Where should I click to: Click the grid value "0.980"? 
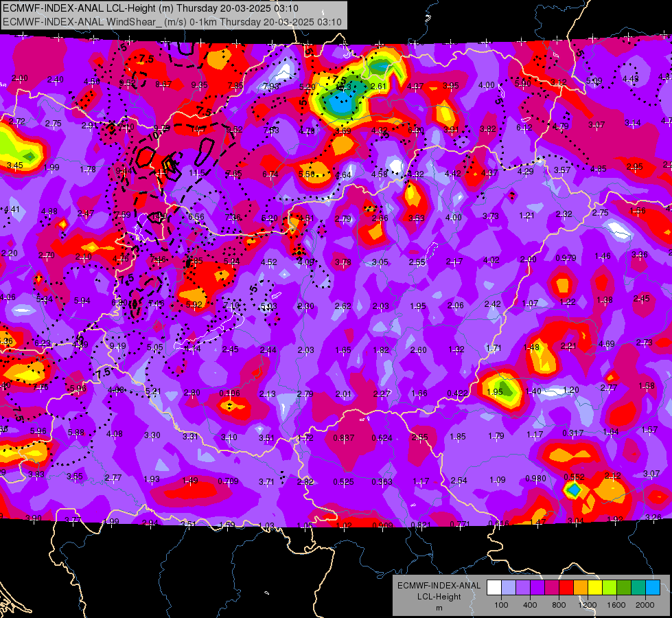pyautogui.click(x=535, y=479)
